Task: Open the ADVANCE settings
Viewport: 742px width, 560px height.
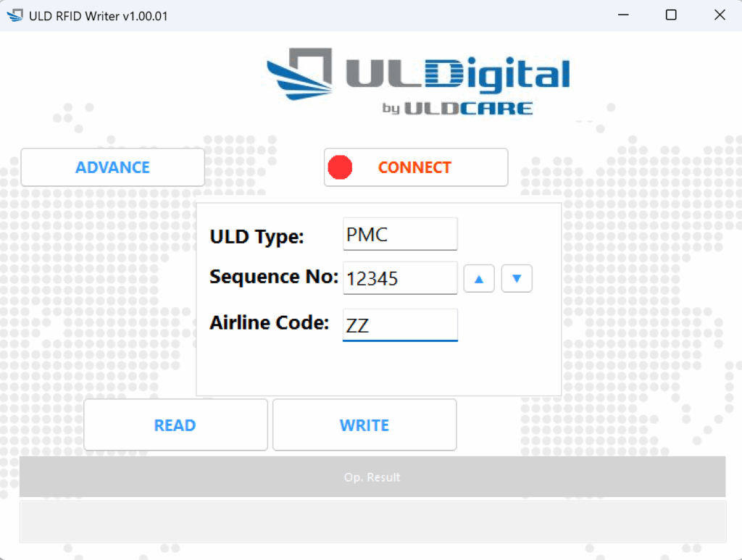Action: tap(112, 167)
